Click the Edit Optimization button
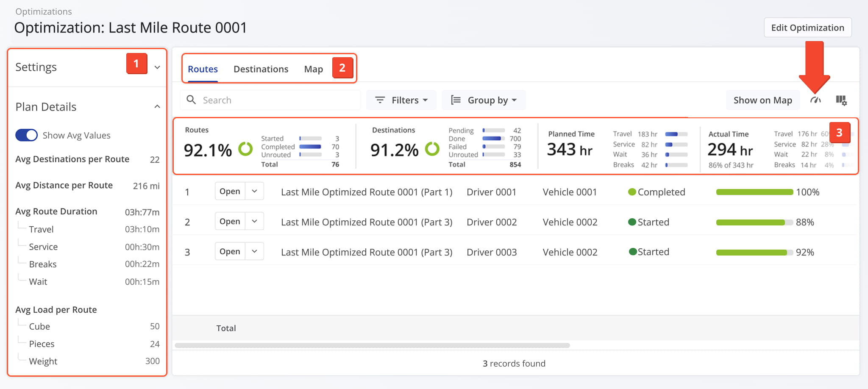The image size is (868, 389). click(807, 28)
